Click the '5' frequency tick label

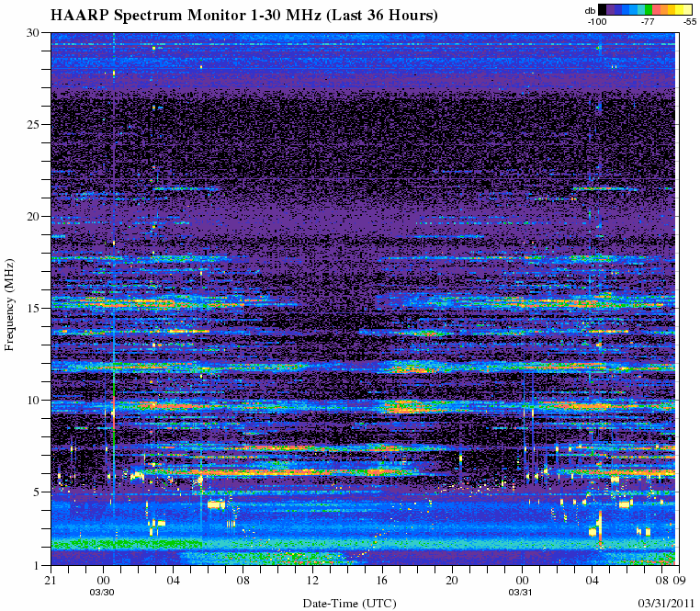click(37, 492)
